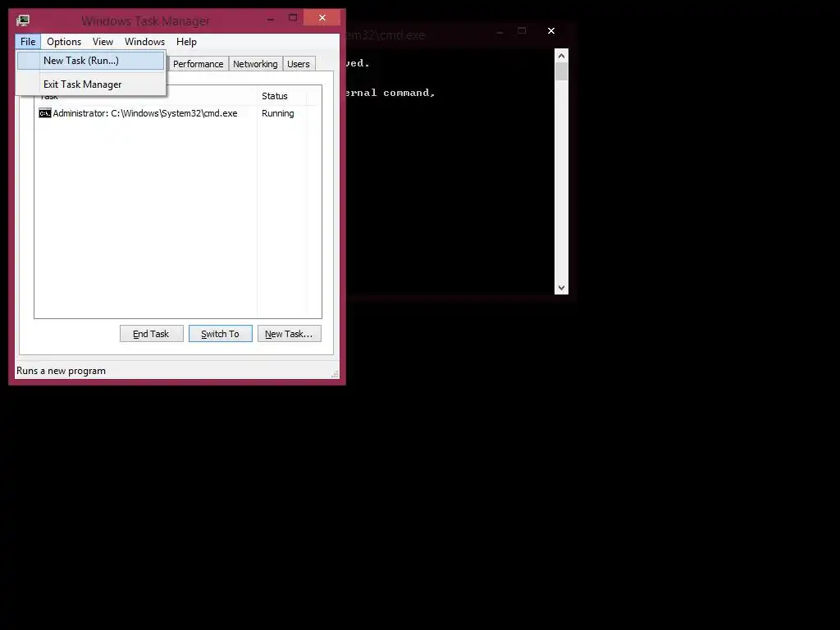Open the View menu

(103, 42)
